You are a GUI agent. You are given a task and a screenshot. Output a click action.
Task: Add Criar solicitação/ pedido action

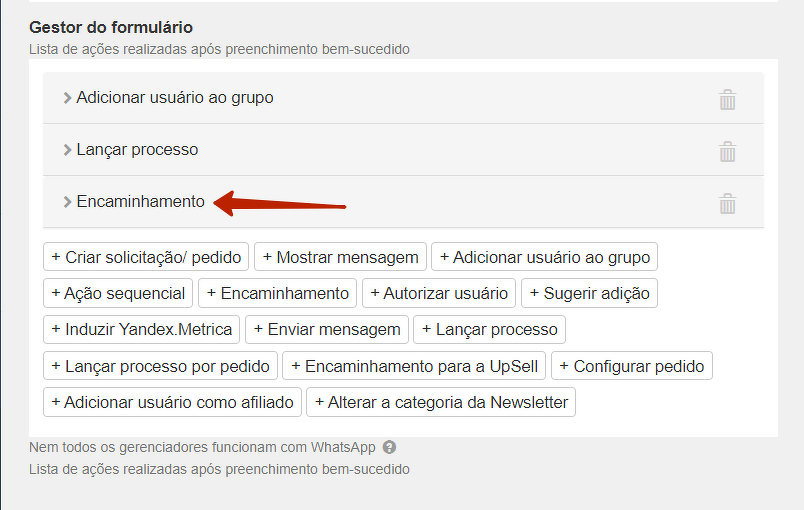coord(146,257)
